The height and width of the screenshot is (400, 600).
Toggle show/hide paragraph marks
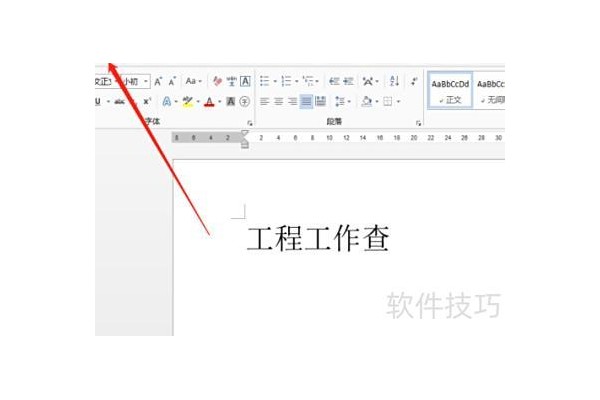(x=414, y=81)
